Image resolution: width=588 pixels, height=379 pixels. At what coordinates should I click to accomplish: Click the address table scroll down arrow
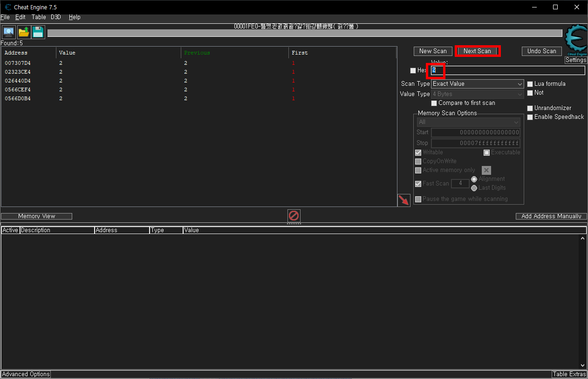(582, 365)
